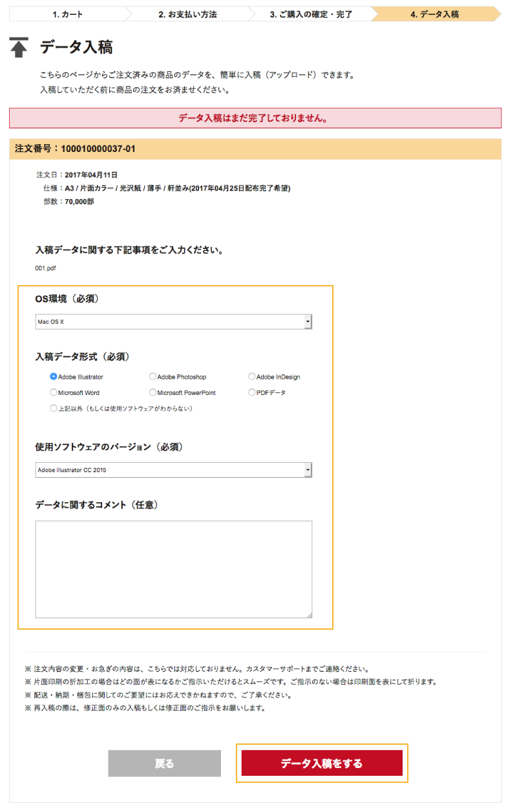Click the upload arrow icon beside データ入稿 heading
This screenshot has height=812, width=517.
(x=19, y=48)
